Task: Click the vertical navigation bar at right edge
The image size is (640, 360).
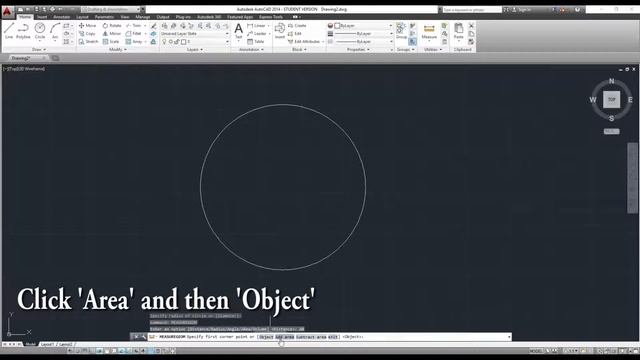Action: coord(632,178)
